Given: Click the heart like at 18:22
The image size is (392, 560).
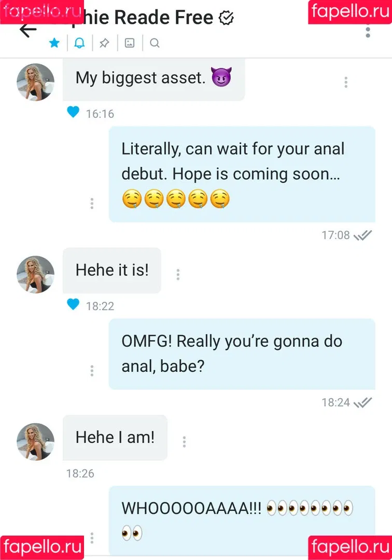Looking at the screenshot, I should (x=73, y=304).
